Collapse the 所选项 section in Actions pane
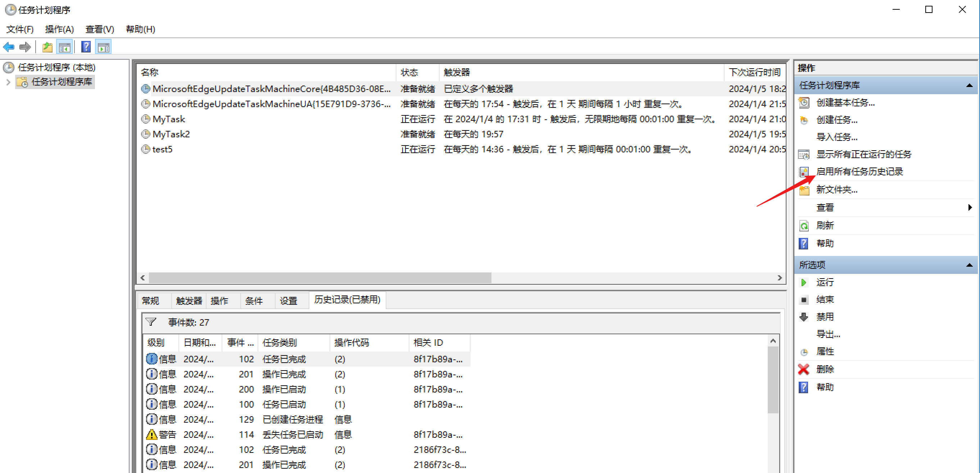 970,265
